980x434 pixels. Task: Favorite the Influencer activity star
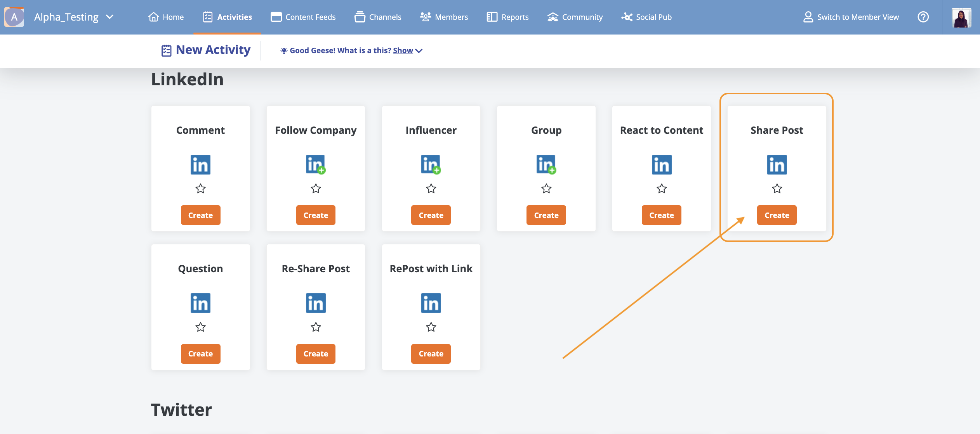click(431, 189)
